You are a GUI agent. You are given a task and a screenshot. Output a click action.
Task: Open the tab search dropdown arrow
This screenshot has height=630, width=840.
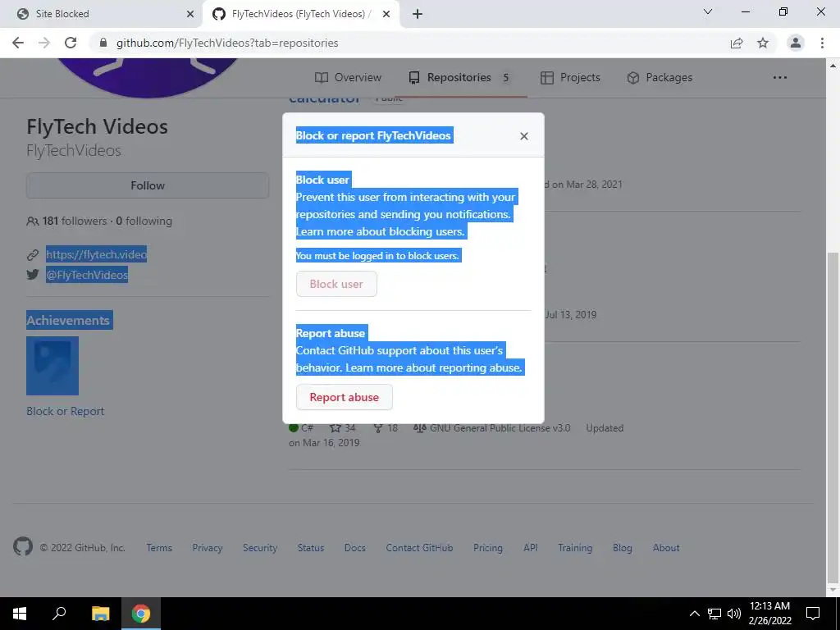tap(708, 11)
